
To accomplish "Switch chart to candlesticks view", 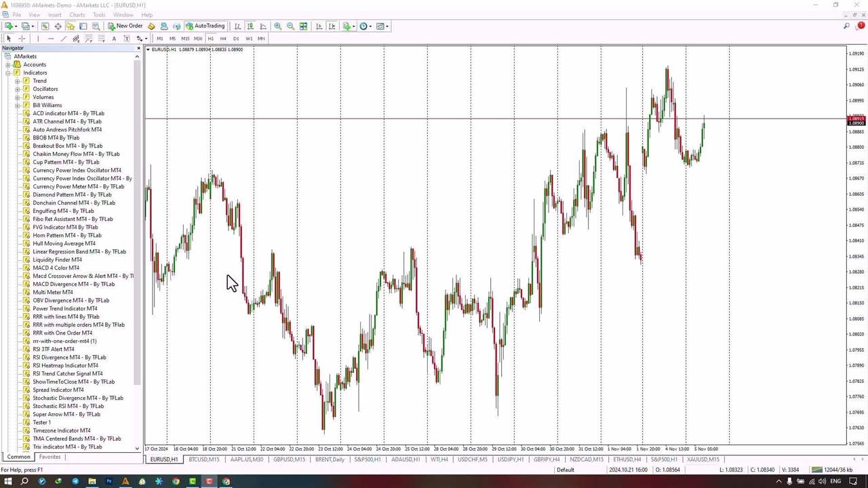I will (250, 26).
